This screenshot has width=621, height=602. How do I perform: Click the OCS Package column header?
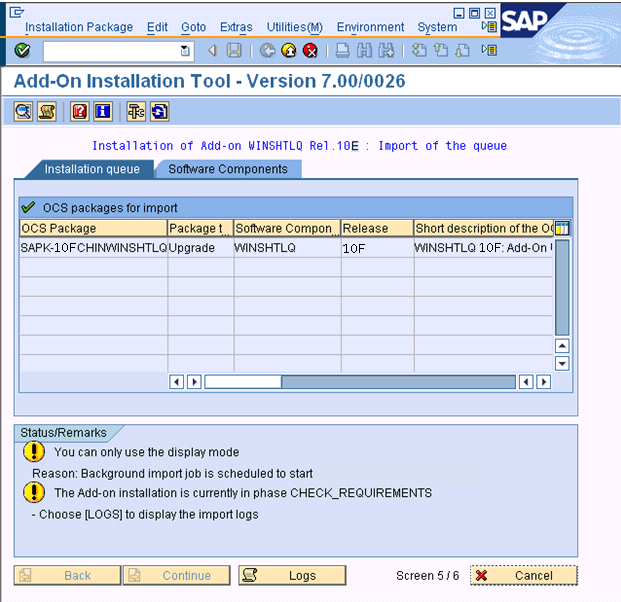tap(93, 228)
